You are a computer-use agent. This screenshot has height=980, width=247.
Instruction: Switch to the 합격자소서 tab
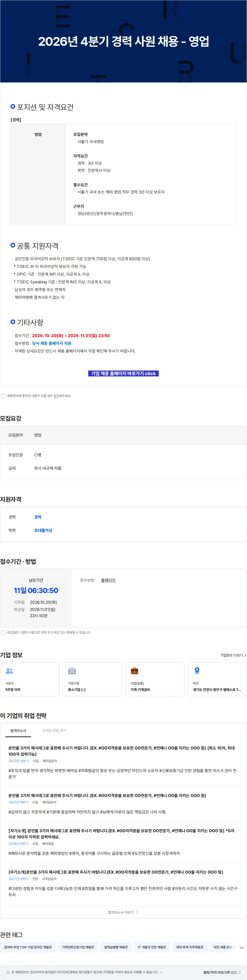(x=18, y=731)
